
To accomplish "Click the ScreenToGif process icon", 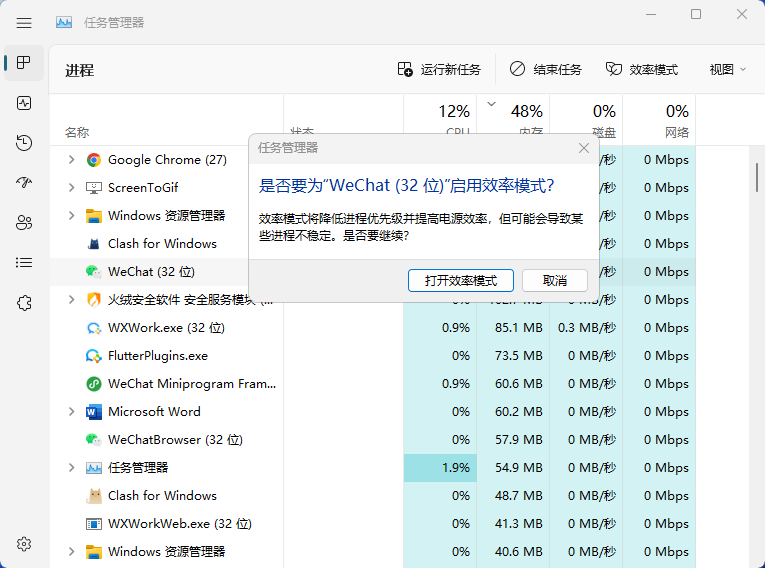I will (x=94, y=188).
